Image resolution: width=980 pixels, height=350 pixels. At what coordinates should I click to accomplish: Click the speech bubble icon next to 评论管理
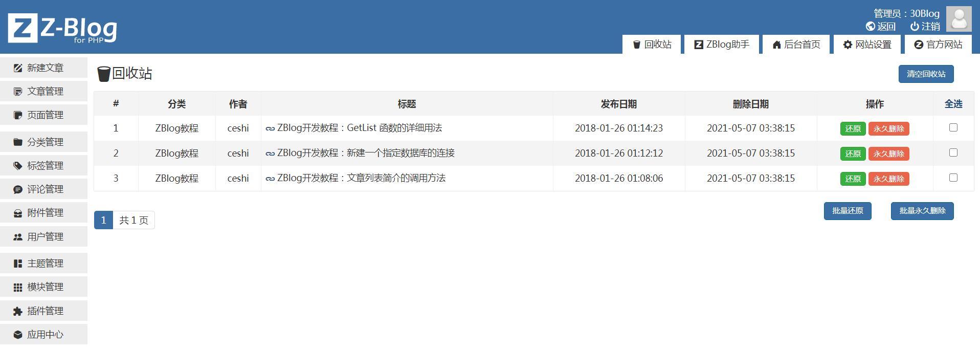(x=18, y=189)
